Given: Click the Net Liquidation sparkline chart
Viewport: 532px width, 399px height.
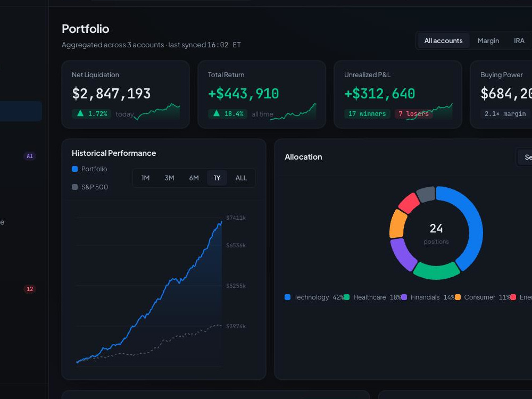Looking at the screenshot, I should pyautogui.click(x=157, y=112).
